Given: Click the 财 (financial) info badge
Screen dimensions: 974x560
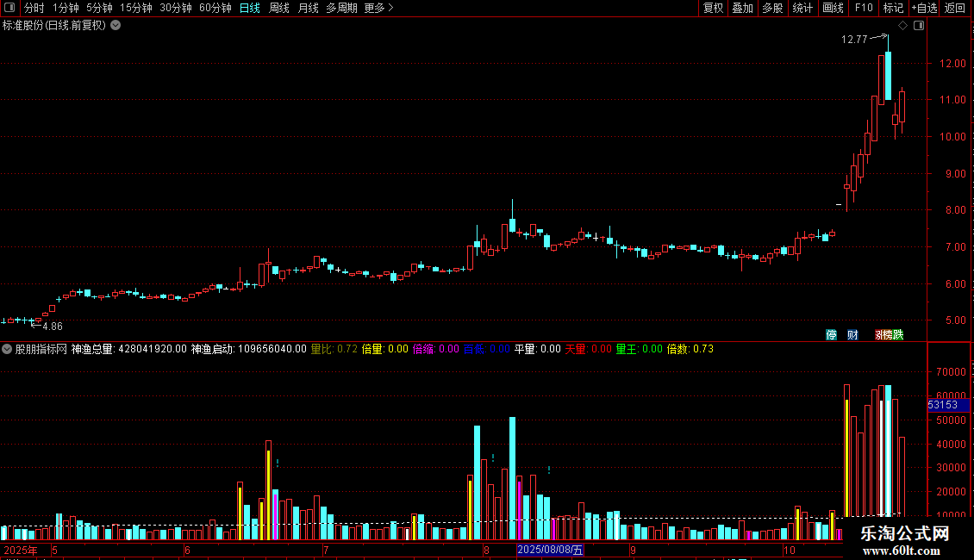Looking at the screenshot, I should pos(852,334).
